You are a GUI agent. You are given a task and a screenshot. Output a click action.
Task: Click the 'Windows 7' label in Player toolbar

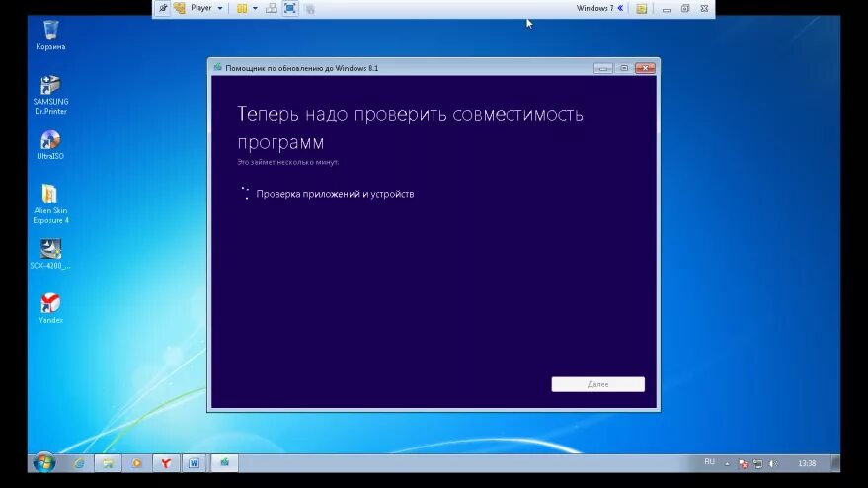(x=594, y=8)
